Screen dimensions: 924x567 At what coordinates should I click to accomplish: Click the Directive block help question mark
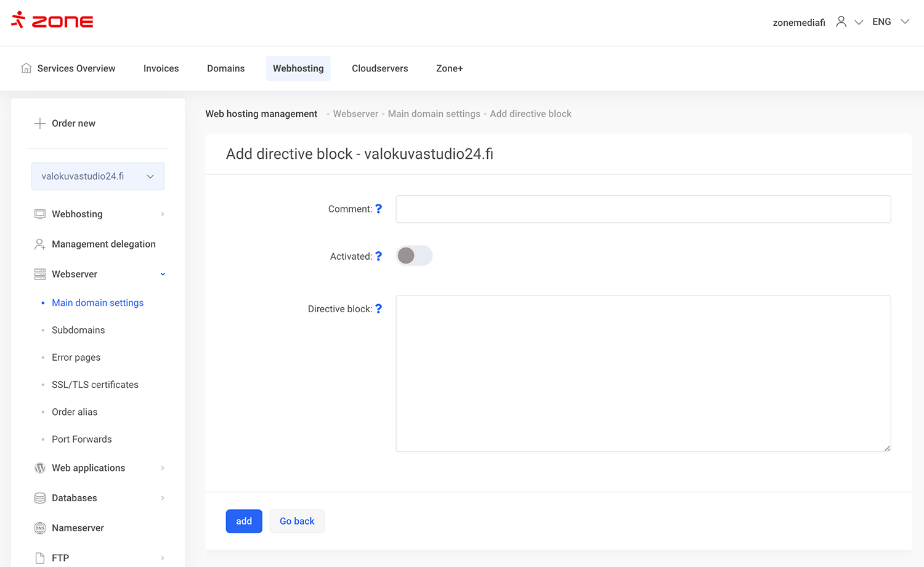click(x=379, y=309)
